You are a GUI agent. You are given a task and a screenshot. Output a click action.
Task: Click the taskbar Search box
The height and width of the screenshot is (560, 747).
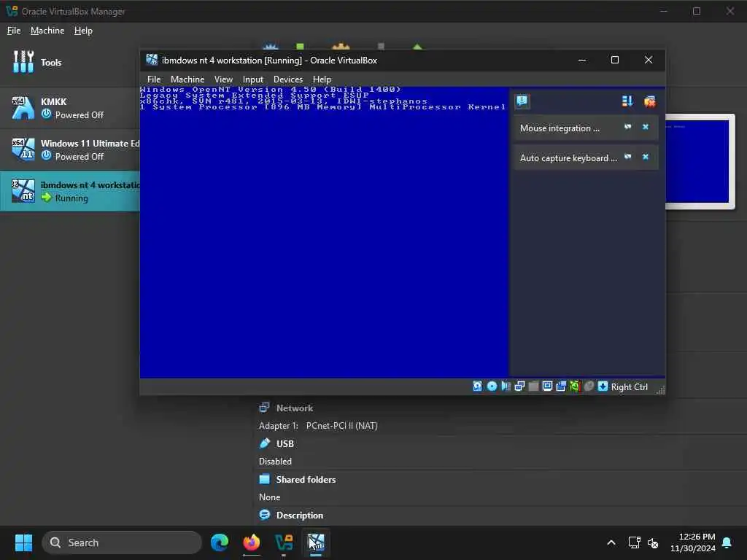(x=122, y=542)
